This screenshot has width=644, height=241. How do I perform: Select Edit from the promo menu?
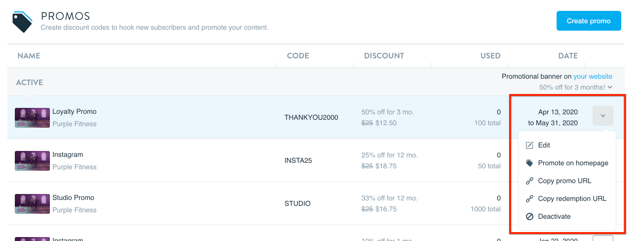[x=544, y=145]
